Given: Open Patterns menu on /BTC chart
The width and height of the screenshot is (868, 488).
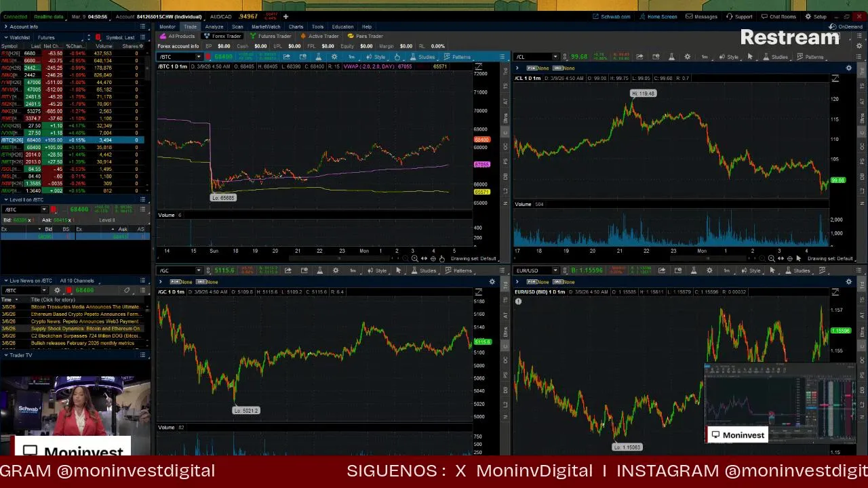Looking at the screenshot, I should point(458,57).
